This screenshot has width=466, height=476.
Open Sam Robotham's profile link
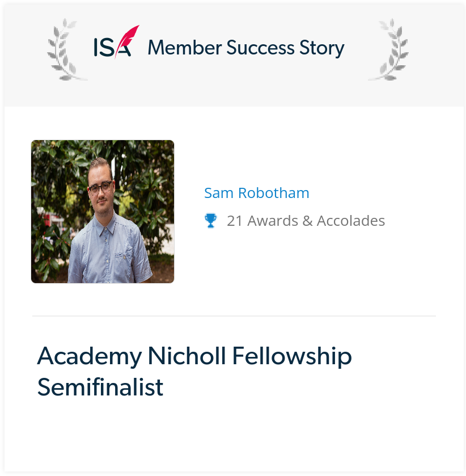257,193
